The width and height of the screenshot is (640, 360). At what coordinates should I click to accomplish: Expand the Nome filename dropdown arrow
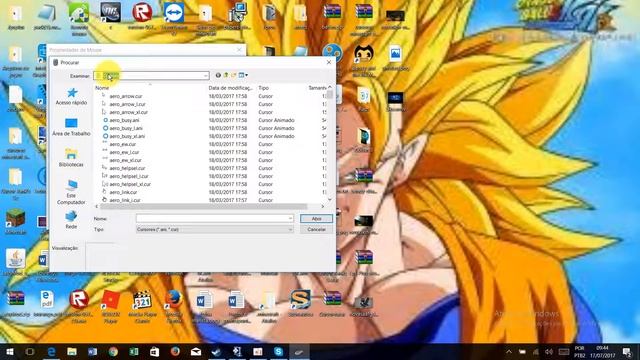[x=290, y=218]
